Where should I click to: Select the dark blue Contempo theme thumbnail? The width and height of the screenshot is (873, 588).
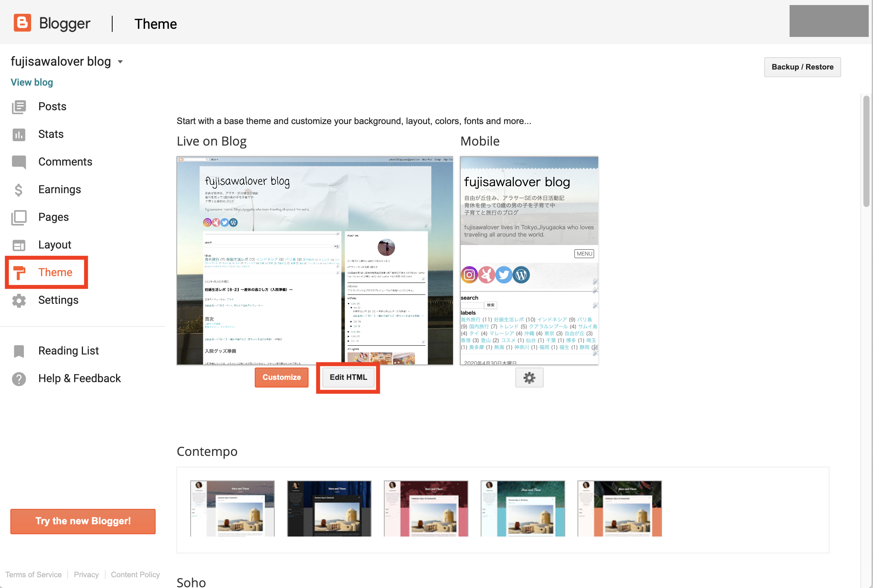[329, 508]
